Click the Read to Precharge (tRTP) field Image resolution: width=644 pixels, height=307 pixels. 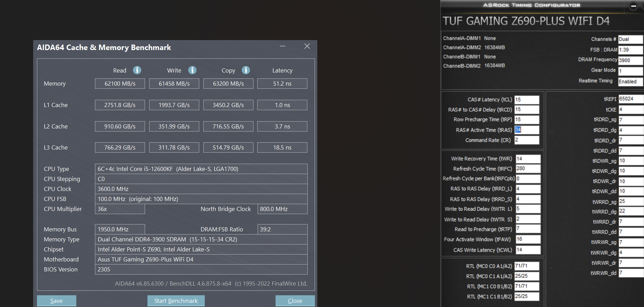point(528,229)
